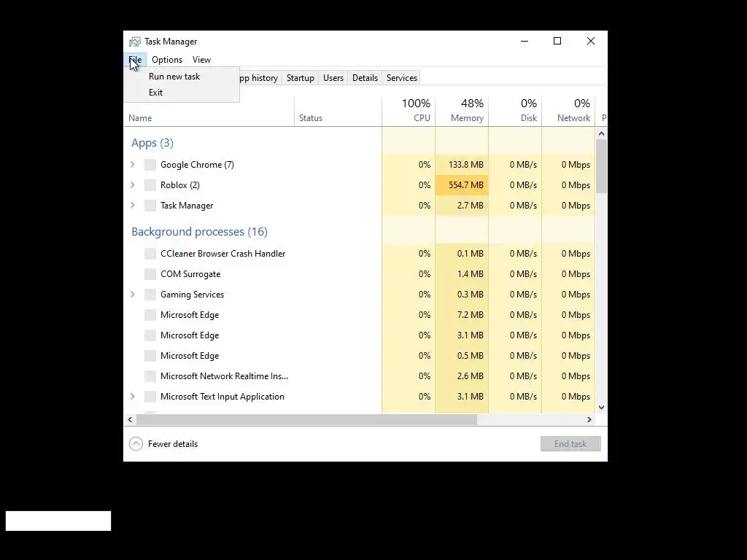Click the Task Manager title bar icon
The height and width of the screenshot is (560, 747).
pyautogui.click(x=135, y=42)
